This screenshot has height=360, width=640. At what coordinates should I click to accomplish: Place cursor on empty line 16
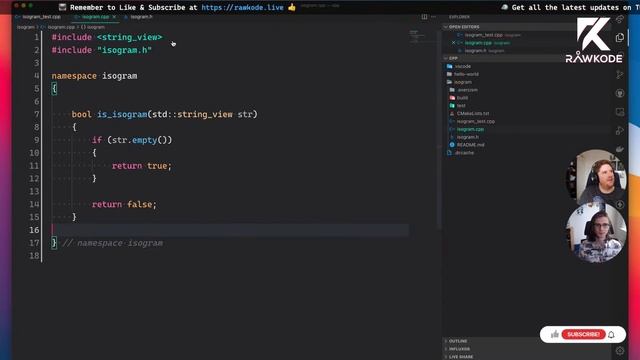click(x=231, y=230)
